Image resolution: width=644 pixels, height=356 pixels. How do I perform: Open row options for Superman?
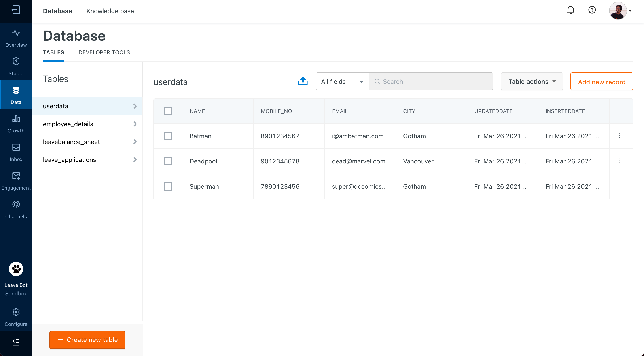620,186
